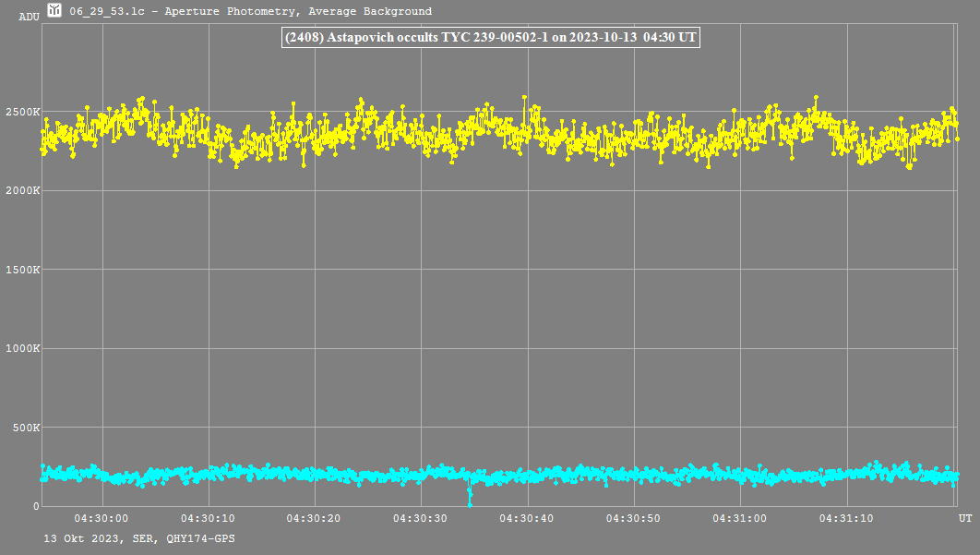Select the 04:30:50 time axis label

632,519
